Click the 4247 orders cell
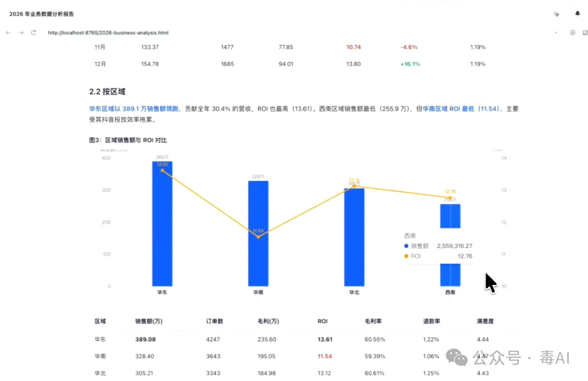The image size is (588, 381). pyautogui.click(x=213, y=340)
